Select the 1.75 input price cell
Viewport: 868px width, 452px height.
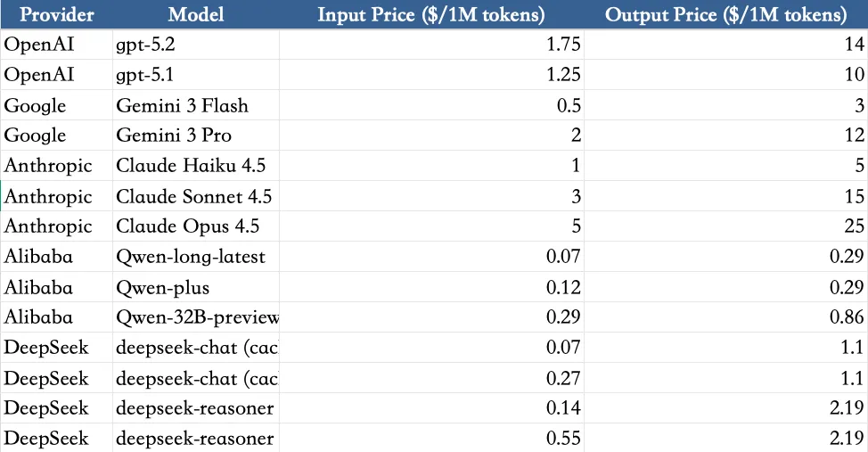431,45
